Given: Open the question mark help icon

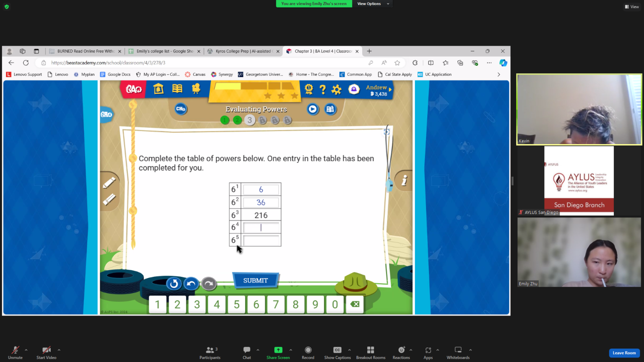Looking at the screenshot, I should [x=322, y=89].
